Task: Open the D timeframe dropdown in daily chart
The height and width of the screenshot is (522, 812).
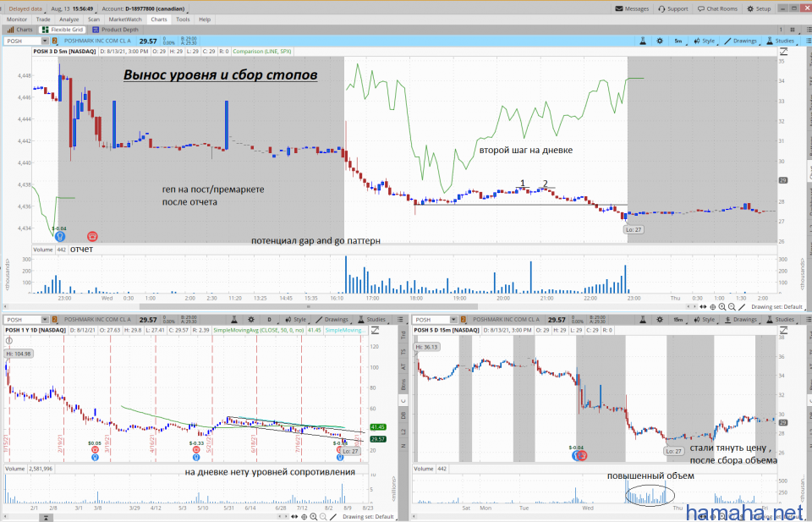Action: pyautogui.click(x=270, y=320)
